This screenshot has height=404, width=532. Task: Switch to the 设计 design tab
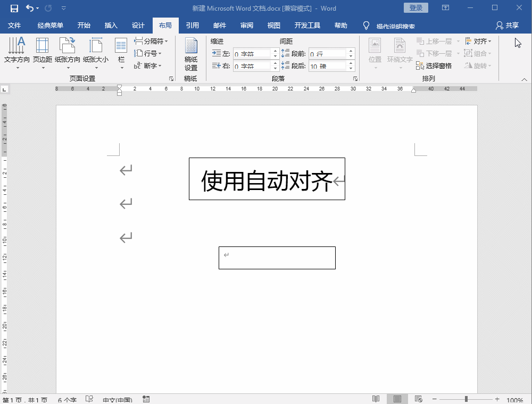138,26
